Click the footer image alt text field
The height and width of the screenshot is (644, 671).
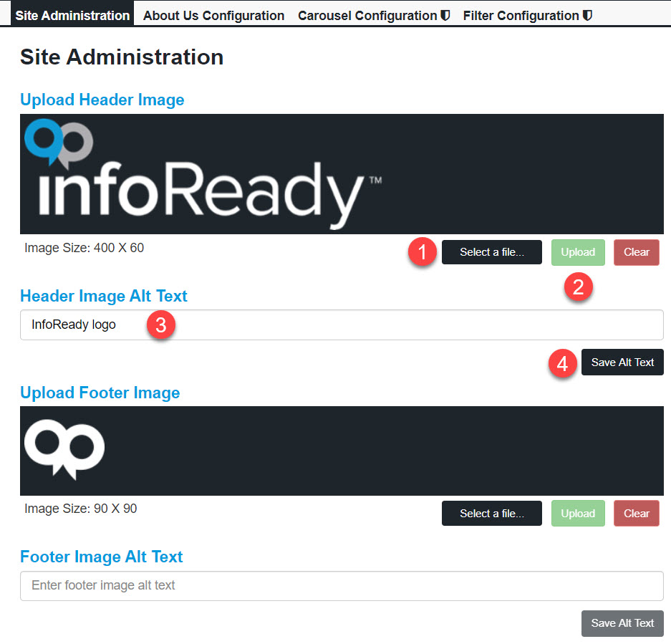[342, 586]
